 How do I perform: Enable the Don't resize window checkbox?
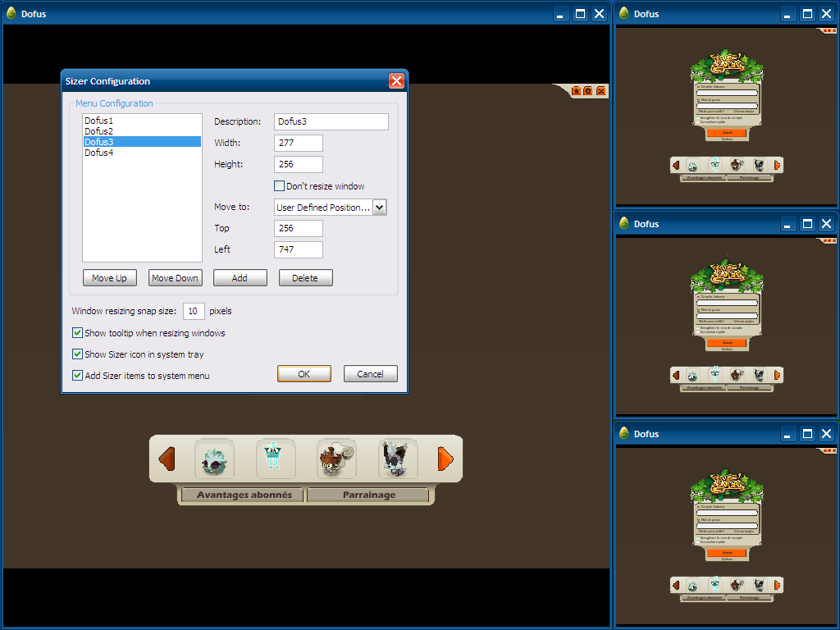click(279, 186)
